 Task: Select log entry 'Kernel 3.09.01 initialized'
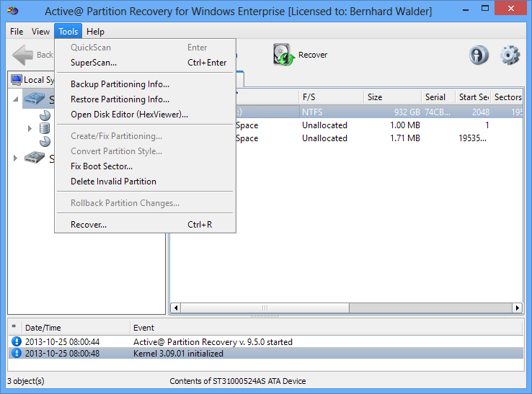[266, 354]
